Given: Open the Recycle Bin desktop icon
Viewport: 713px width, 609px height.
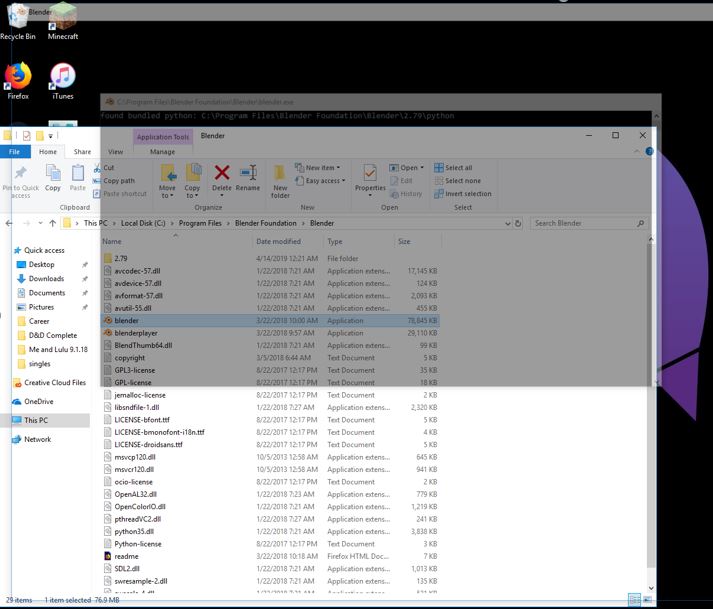Looking at the screenshot, I should 17,22.
